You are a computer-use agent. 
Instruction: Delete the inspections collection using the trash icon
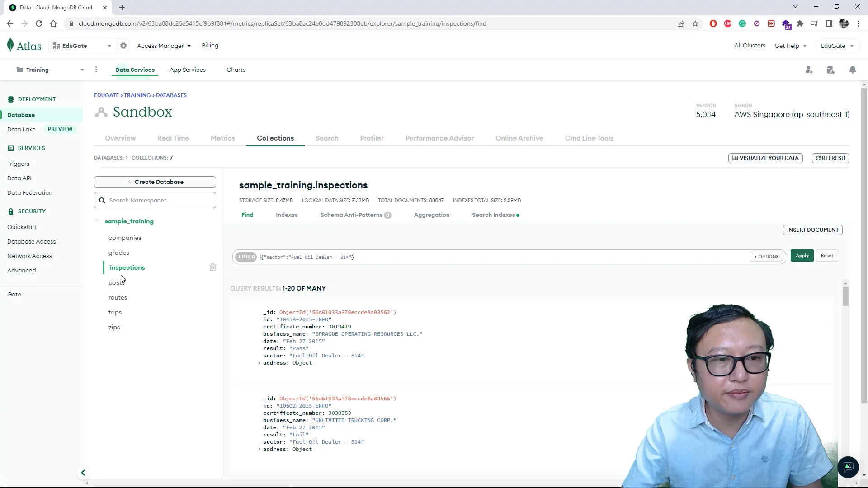pyautogui.click(x=212, y=267)
